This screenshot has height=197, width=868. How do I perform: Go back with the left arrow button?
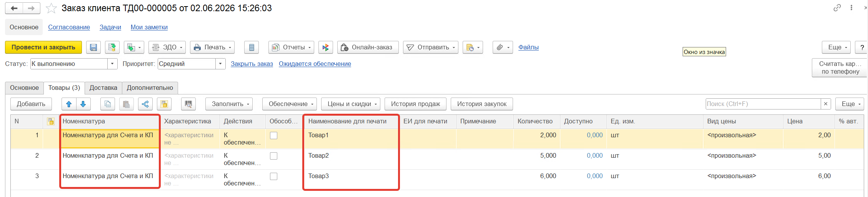pos(14,8)
